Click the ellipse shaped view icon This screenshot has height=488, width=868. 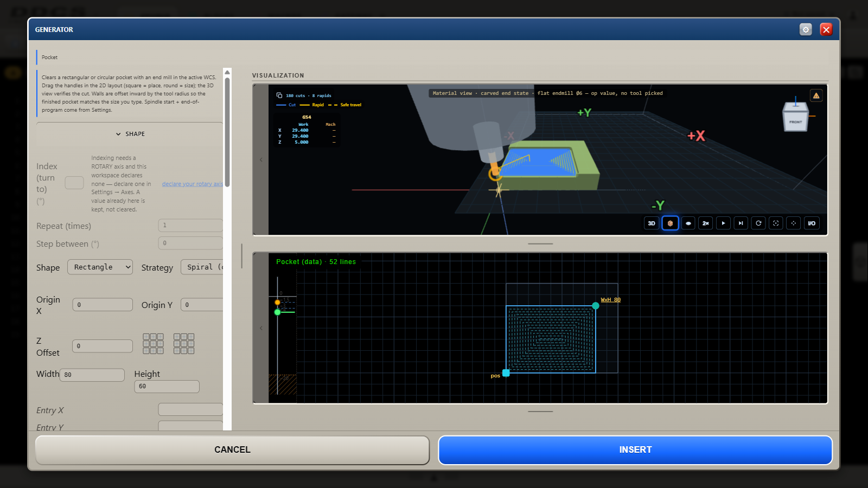point(688,223)
